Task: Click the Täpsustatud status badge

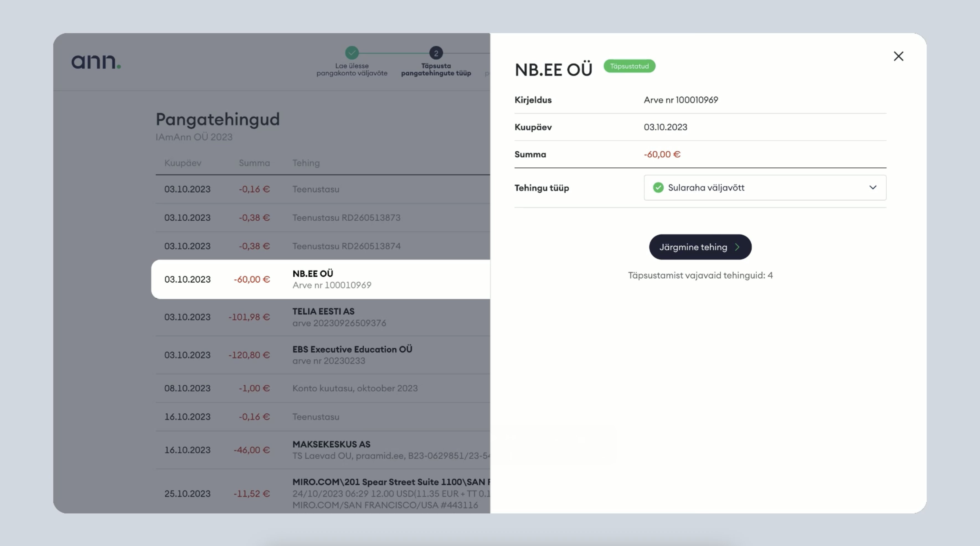Action: [629, 66]
